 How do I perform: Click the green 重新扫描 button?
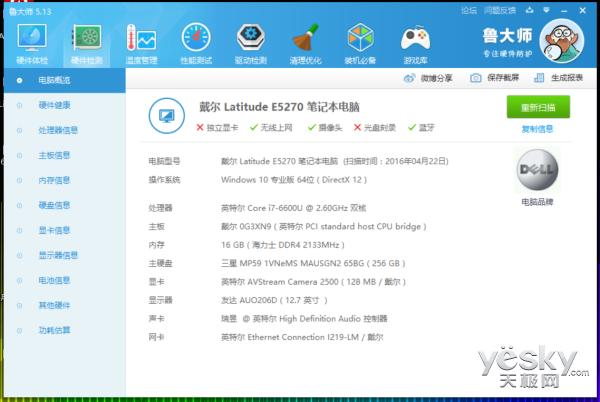coord(538,107)
